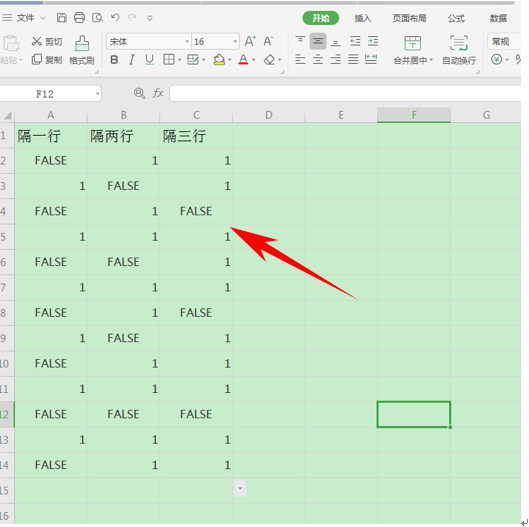
Task: Open the 公式 ribbon tab
Action: point(456,18)
